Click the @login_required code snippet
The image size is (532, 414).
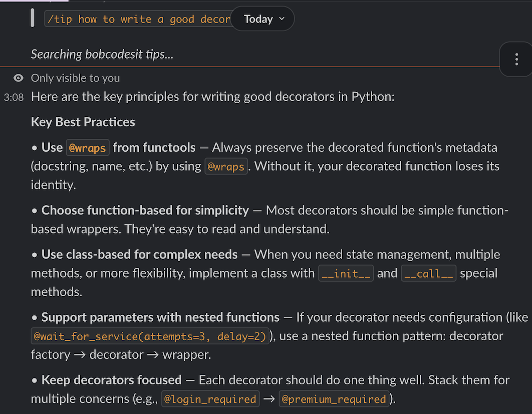coord(210,399)
